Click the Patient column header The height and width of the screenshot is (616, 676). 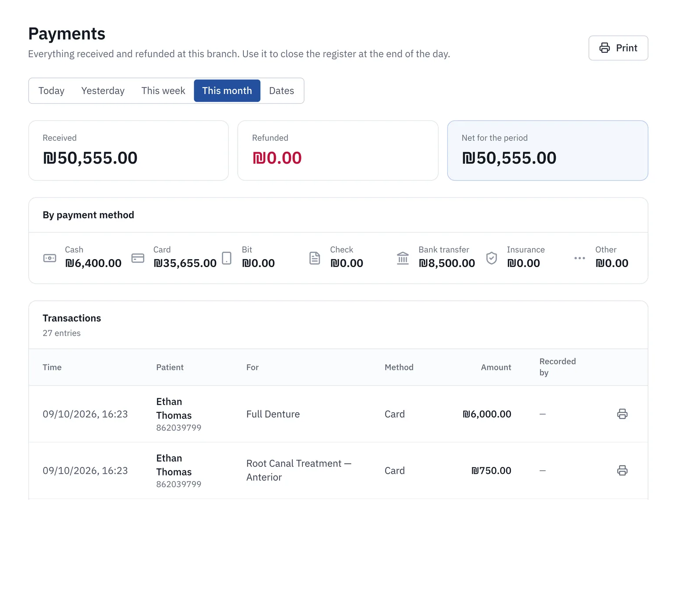click(170, 367)
